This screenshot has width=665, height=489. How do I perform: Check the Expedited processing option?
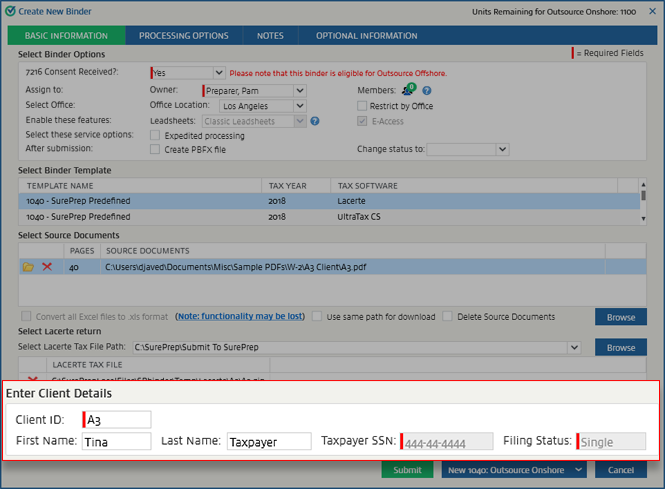pos(155,135)
